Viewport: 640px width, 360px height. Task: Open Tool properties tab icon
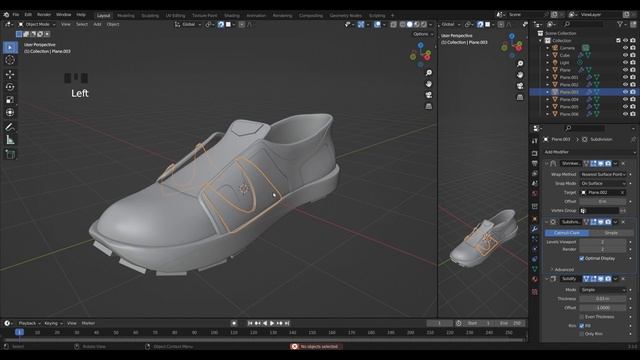click(x=535, y=141)
